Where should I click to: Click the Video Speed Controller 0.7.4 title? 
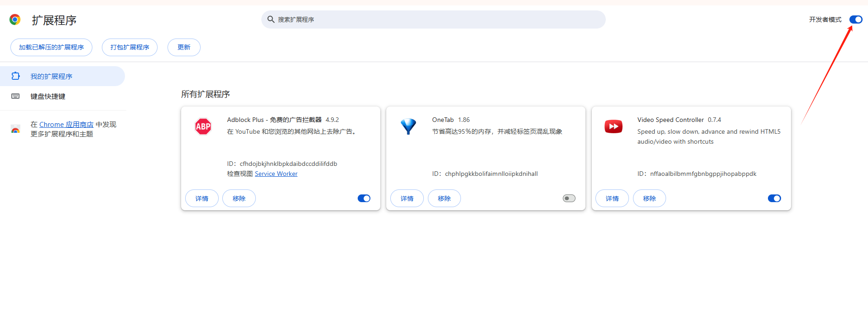[x=679, y=120]
